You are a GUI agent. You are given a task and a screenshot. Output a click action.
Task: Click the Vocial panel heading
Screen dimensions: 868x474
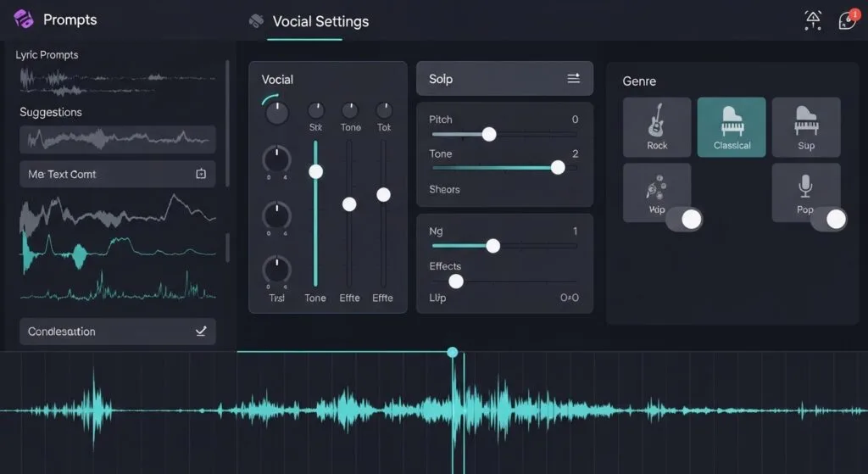(x=277, y=80)
